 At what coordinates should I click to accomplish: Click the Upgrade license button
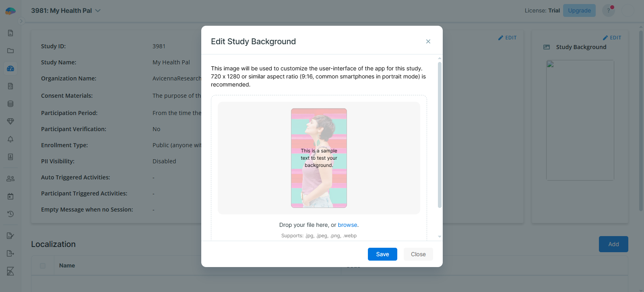click(x=579, y=10)
